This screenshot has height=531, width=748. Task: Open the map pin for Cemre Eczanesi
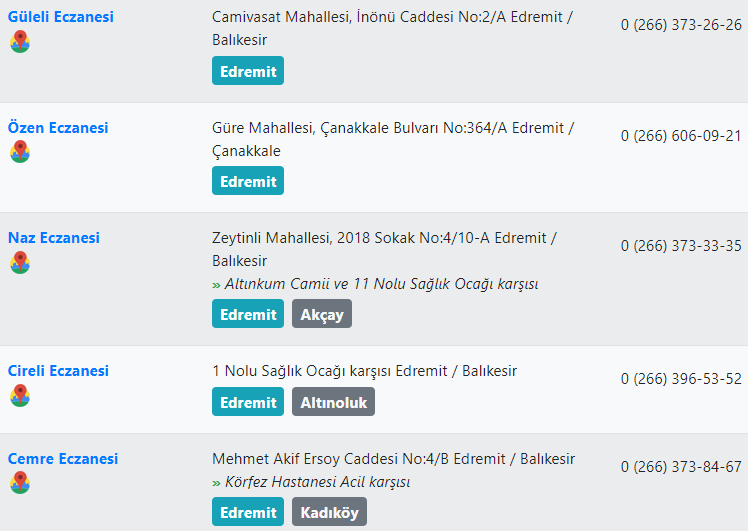(20, 482)
